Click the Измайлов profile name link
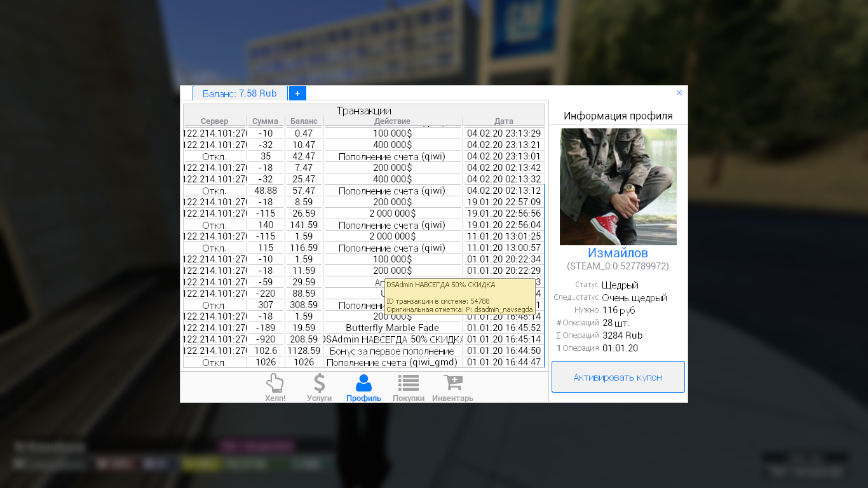Screen dimensions: 868x488 point(618,254)
